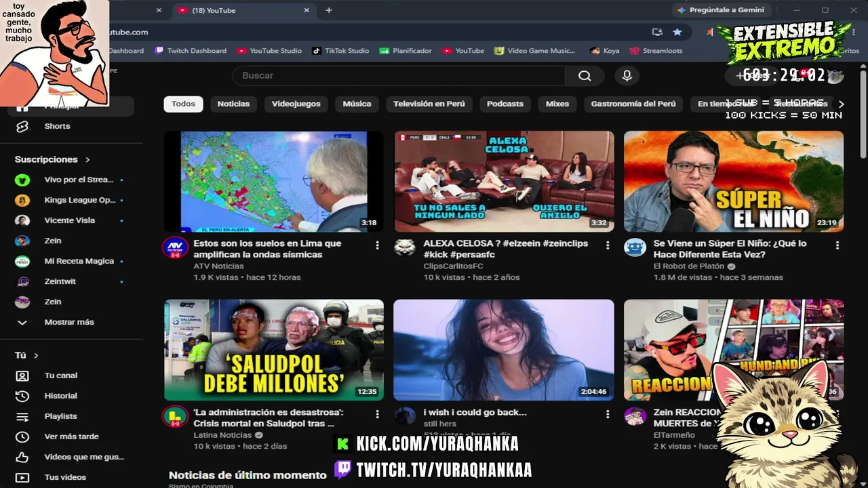Expand Mostrar más under subscriptions

point(69,322)
